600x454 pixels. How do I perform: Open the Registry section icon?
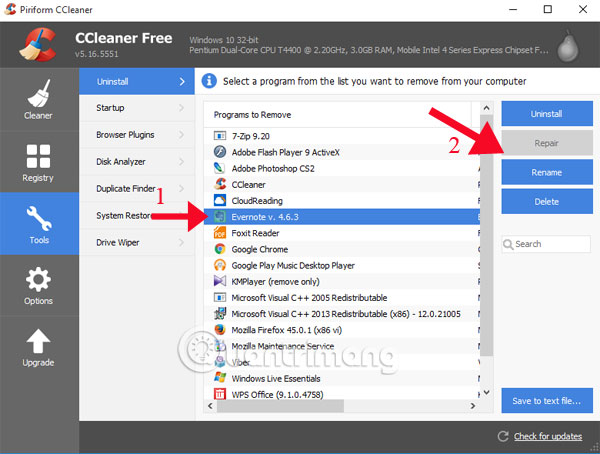click(38, 156)
